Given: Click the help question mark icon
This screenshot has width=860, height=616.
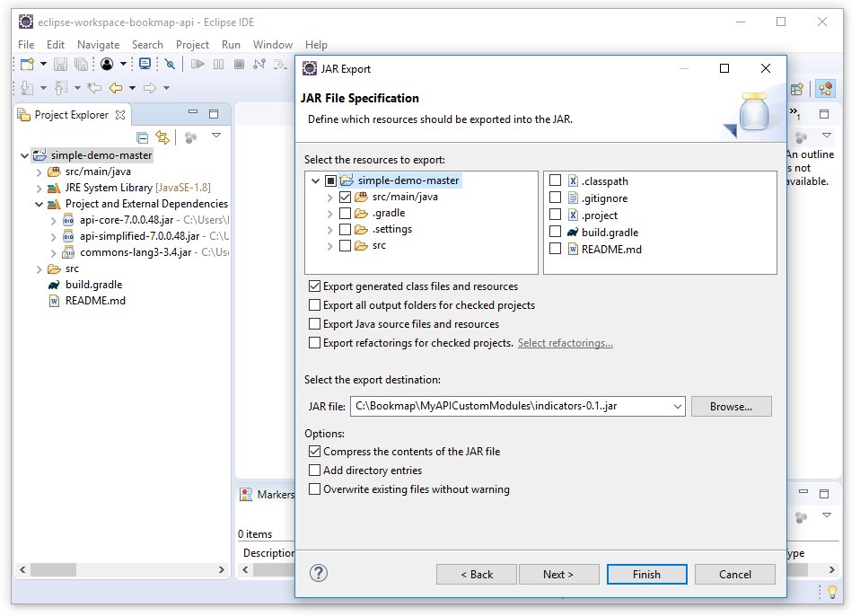Looking at the screenshot, I should (x=318, y=574).
